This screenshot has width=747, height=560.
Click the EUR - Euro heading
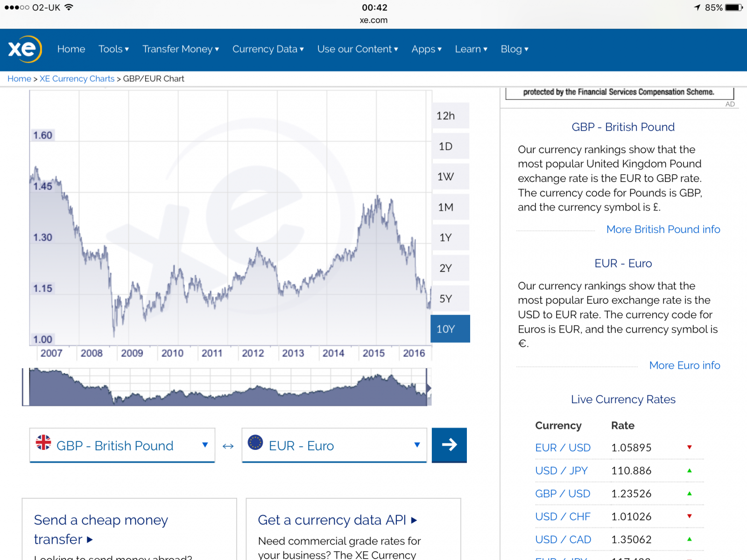click(x=623, y=263)
